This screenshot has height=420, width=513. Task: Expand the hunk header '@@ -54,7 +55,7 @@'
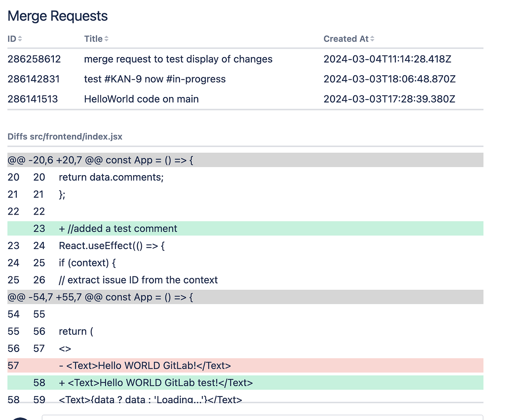(100, 297)
